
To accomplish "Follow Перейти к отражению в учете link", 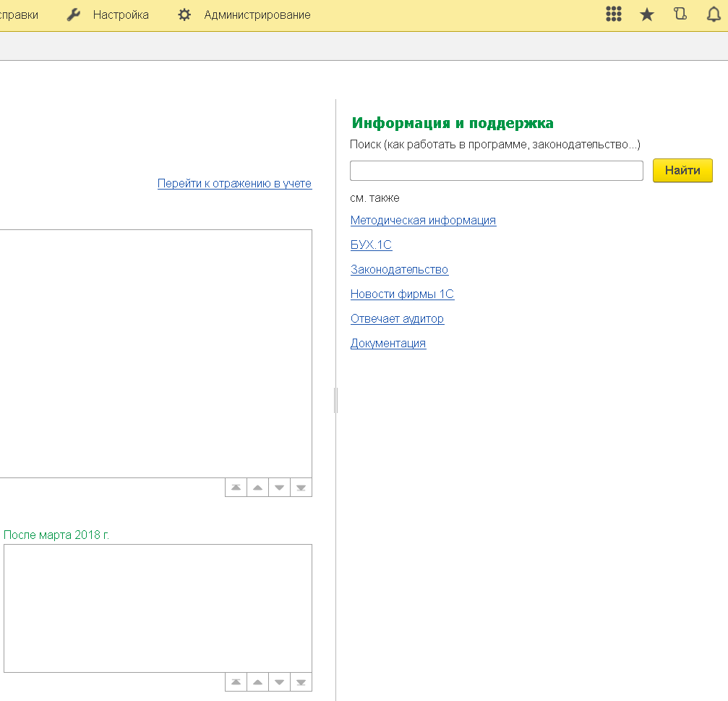I will tap(234, 184).
